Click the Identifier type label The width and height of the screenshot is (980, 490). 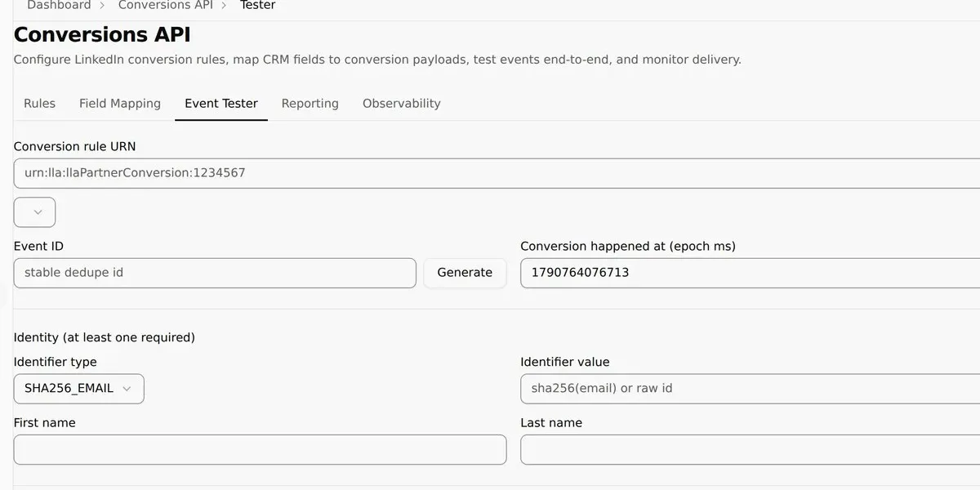[x=56, y=362]
